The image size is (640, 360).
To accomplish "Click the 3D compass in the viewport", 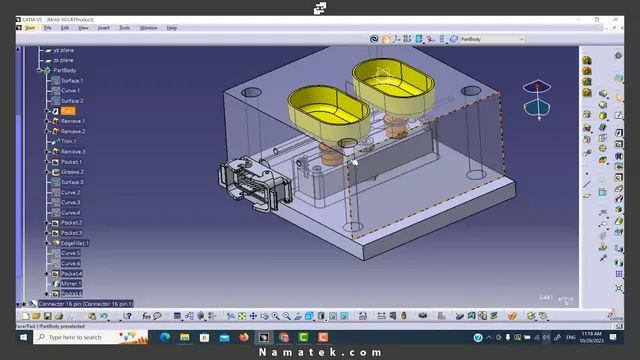I will [x=537, y=99].
